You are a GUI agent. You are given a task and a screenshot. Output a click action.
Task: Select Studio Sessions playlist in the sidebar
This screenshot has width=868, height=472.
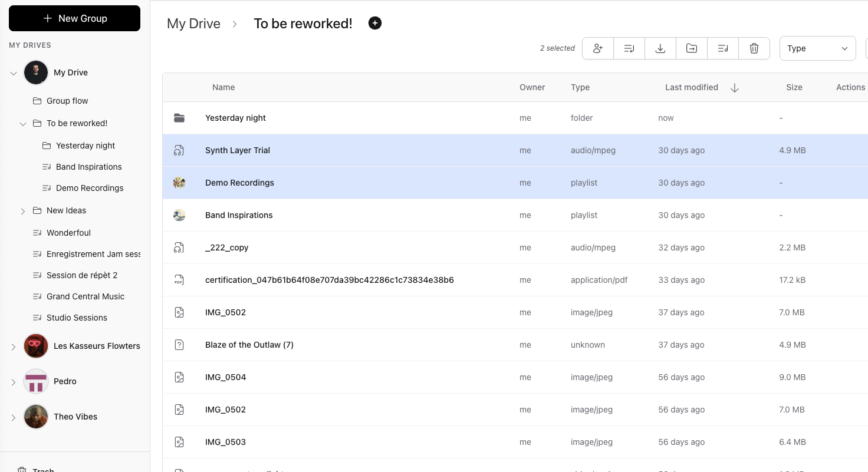coord(77,318)
